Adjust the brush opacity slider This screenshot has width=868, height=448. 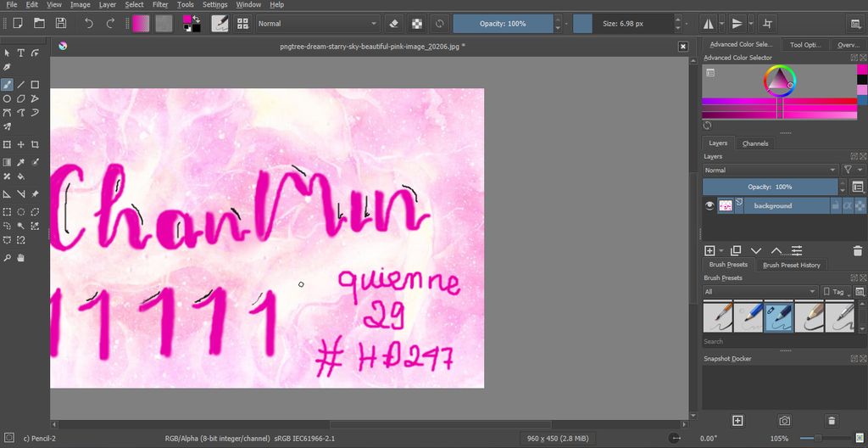click(x=503, y=23)
